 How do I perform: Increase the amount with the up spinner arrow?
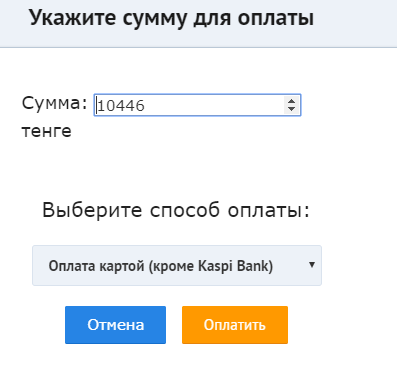coord(291,101)
